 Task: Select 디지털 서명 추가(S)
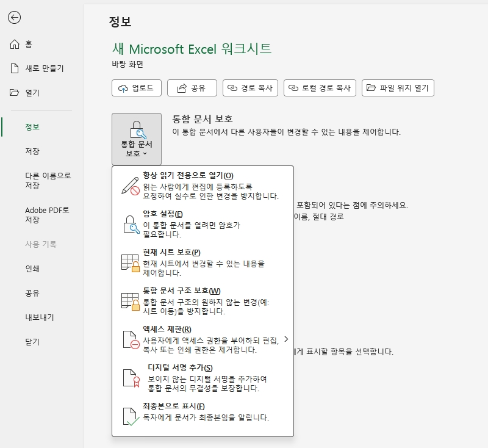coord(203,378)
